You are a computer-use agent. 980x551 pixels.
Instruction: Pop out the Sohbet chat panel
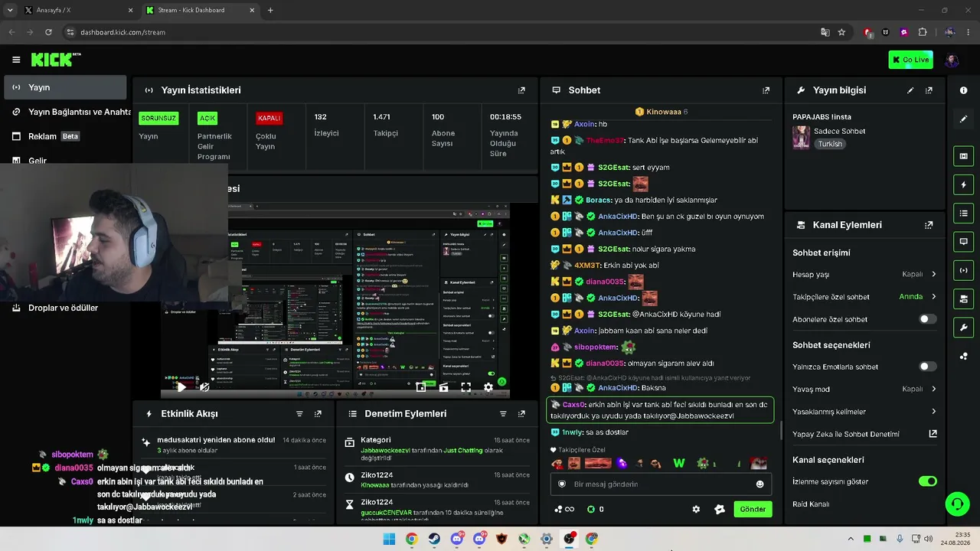click(766, 90)
